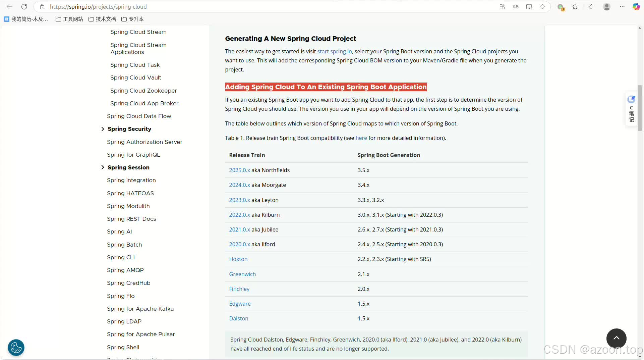Open the Finchley release link
Viewport: 644px width, 360px height.
coord(239,289)
